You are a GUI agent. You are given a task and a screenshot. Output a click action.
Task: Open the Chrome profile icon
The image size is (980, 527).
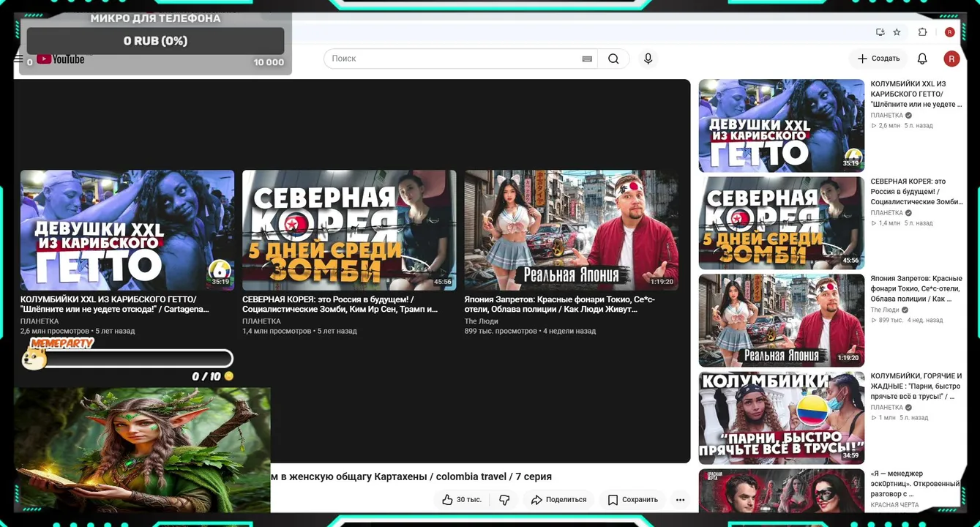949,32
